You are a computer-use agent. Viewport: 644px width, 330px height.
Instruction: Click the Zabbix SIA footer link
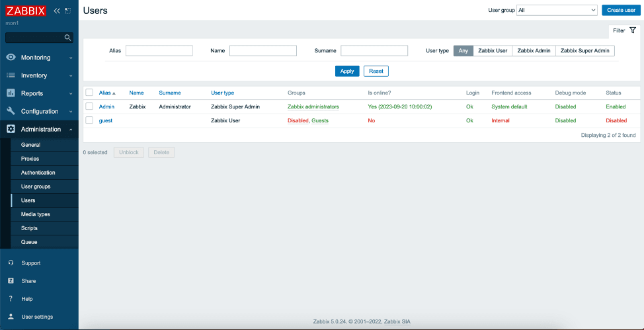tap(396, 322)
